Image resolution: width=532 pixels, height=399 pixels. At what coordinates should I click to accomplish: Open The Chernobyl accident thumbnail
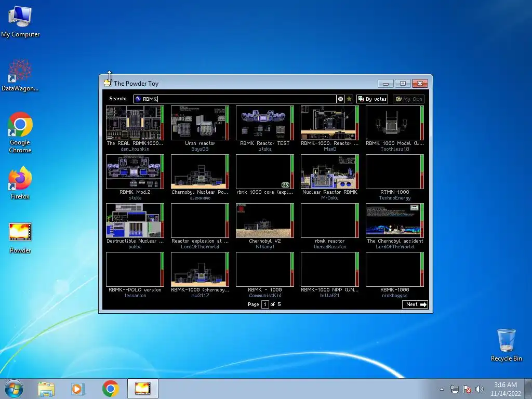click(x=395, y=220)
